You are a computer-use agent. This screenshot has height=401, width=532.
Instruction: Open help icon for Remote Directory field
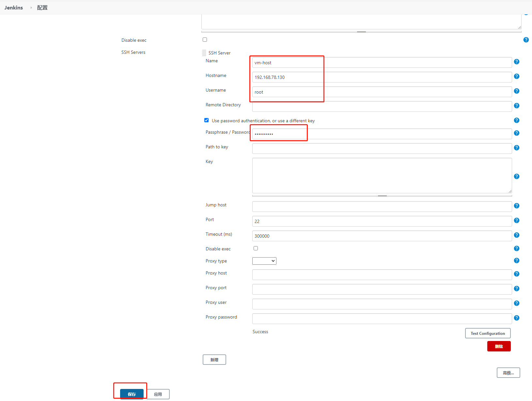tap(516, 106)
